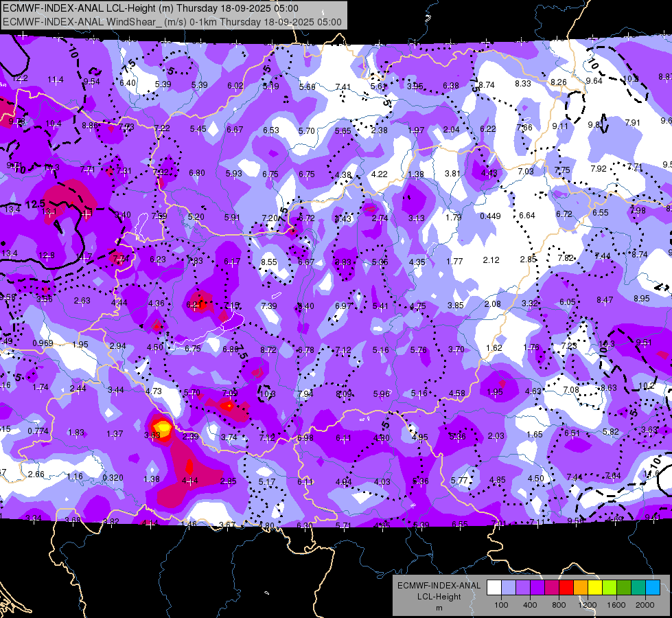Viewport: 672px width, 618px height.
Task: Select the grid value 7.41
Action: (x=343, y=87)
